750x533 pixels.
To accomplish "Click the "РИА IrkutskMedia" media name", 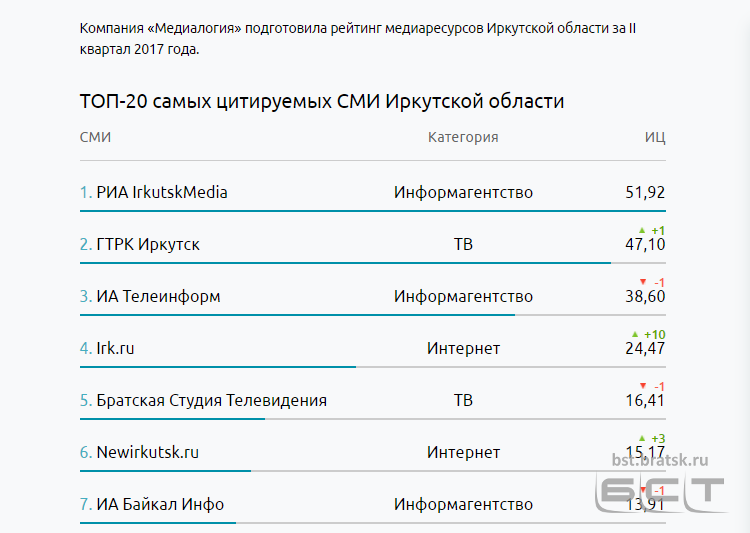I will click(x=162, y=192).
